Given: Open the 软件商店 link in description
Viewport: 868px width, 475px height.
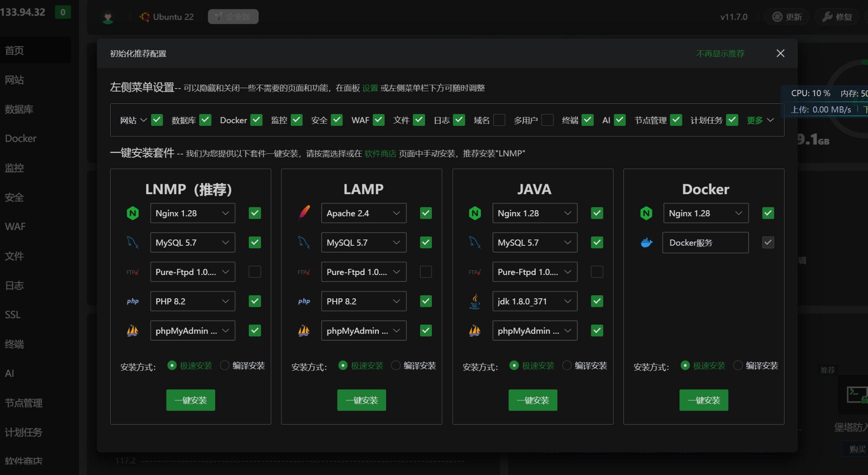Looking at the screenshot, I should (x=381, y=153).
